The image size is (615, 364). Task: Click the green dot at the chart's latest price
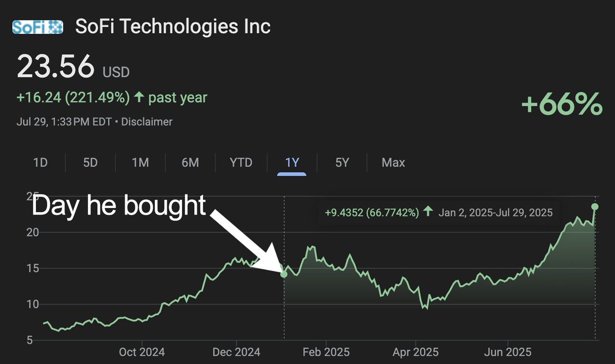click(595, 207)
